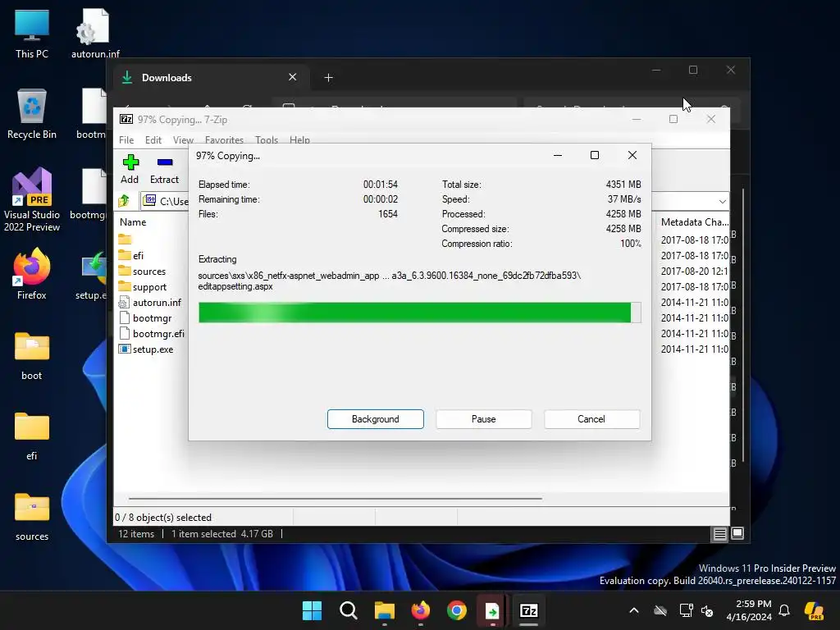Viewport: 840px width, 630px height.
Task: Open the File menu in 7-Zip
Action: (x=126, y=139)
